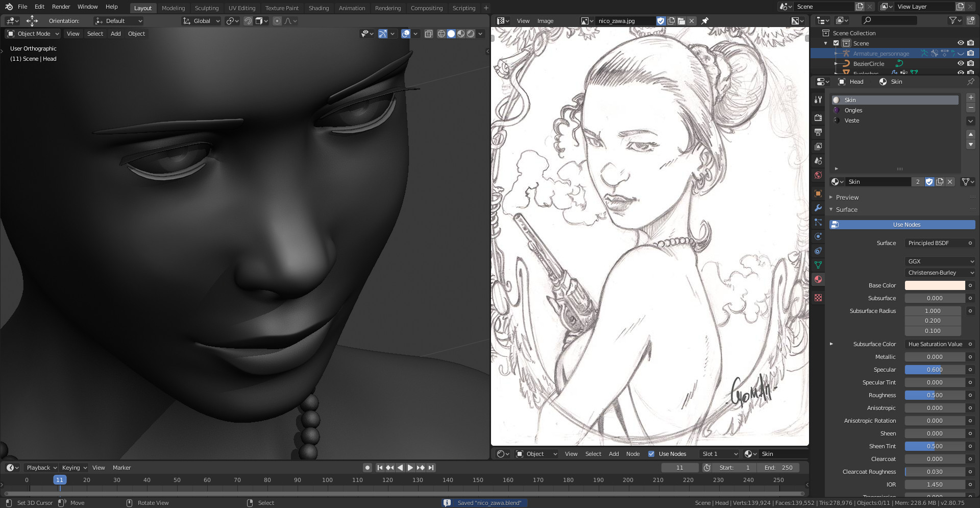Viewport: 980px width, 508px height.
Task: Open the Physics properties tab
Action: [x=818, y=236]
